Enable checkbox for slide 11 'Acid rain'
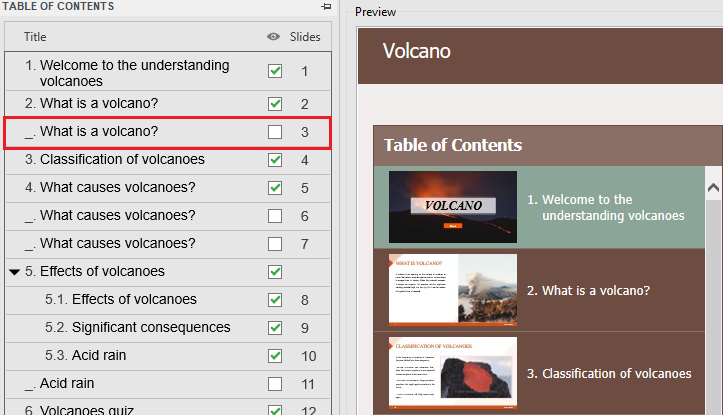723x415 pixels. tap(275, 384)
